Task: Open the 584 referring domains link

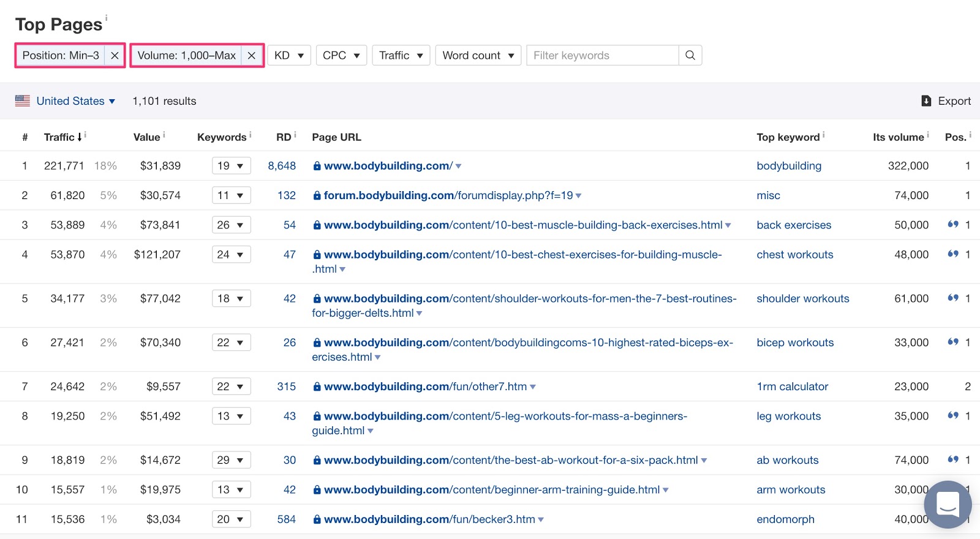Action: pos(287,519)
